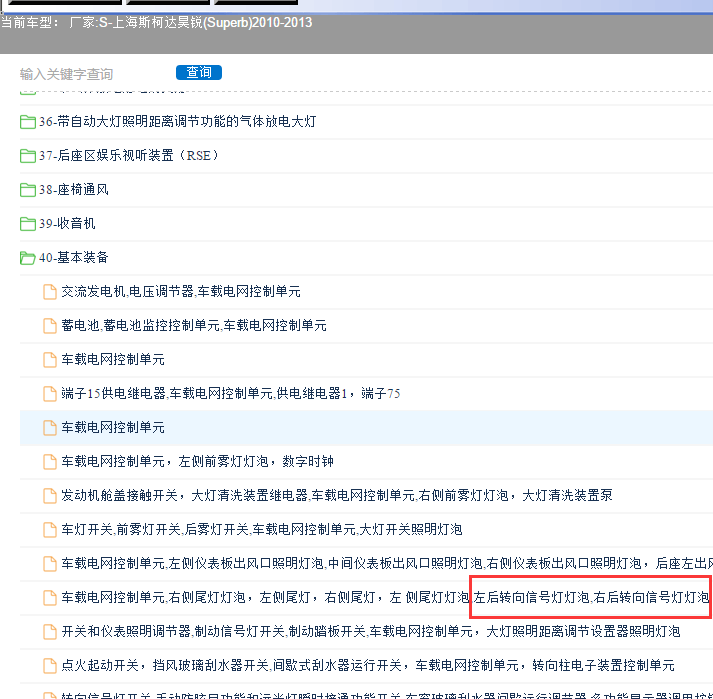Open highlighted 车载电网控制单元 document row

tap(113, 427)
